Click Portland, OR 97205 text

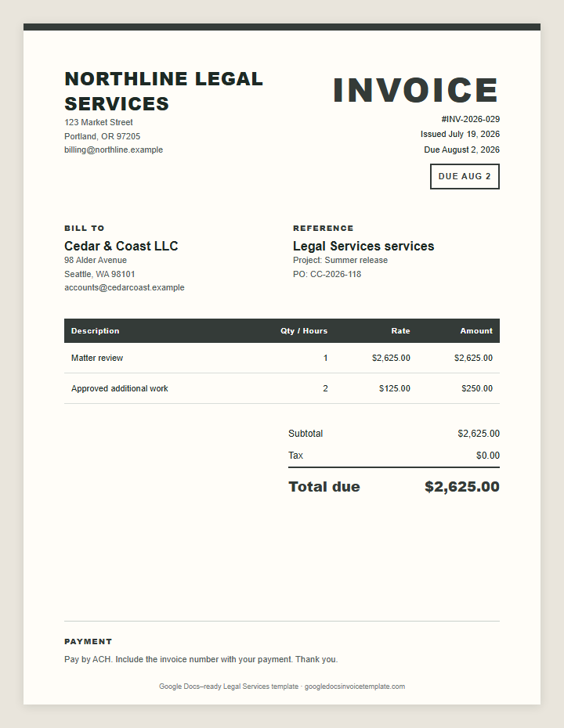tap(102, 136)
